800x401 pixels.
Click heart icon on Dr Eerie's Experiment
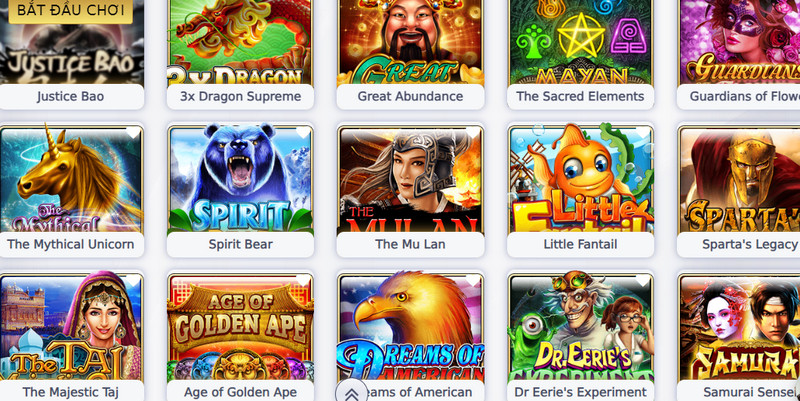pyautogui.click(x=642, y=281)
